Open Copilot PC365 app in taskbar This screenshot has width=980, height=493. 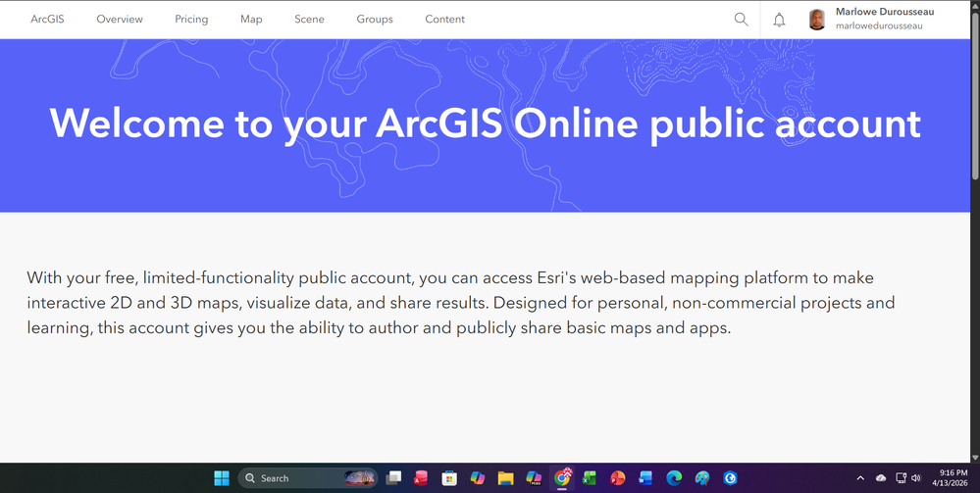[x=534, y=478]
